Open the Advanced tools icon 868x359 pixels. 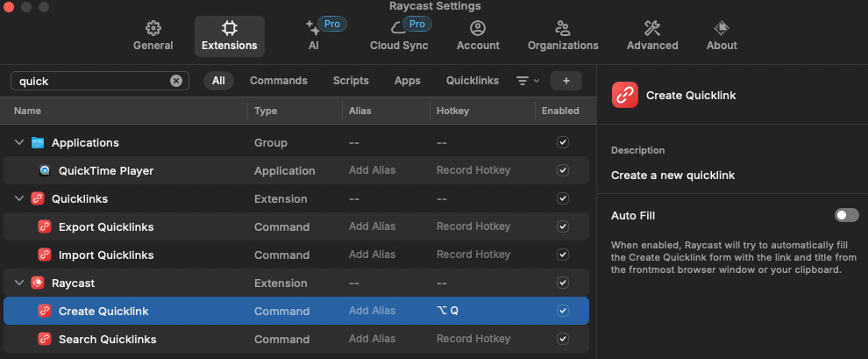(x=651, y=28)
